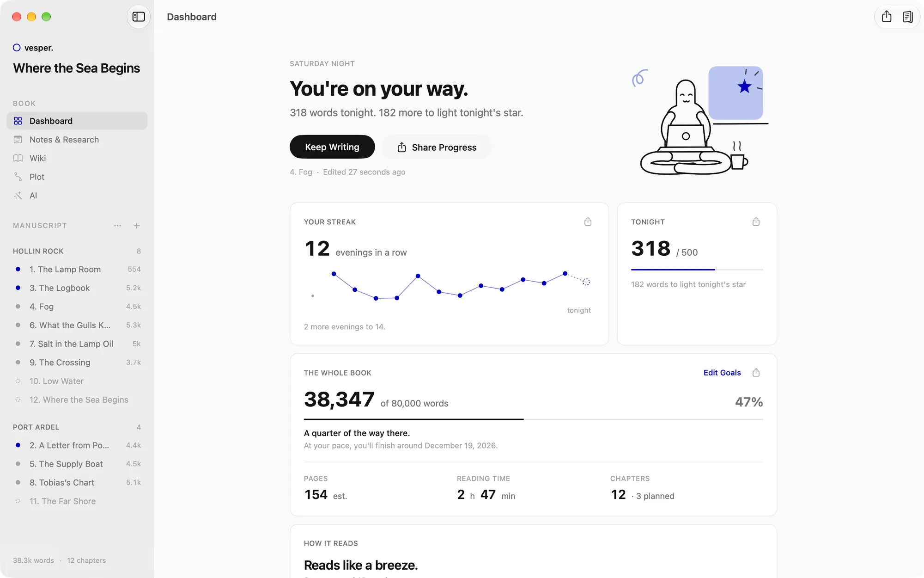Open the Manuscript more options ellipsis
The image size is (924, 578).
[x=117, y=226]
